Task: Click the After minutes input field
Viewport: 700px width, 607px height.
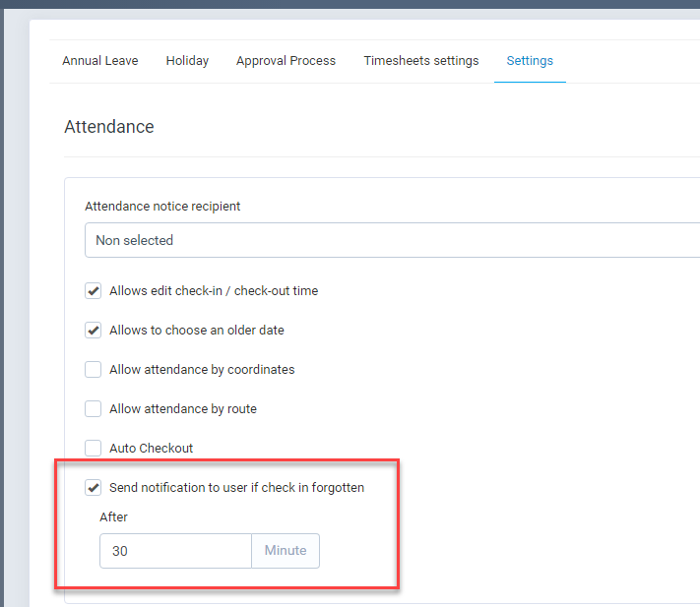Action: 175,551
